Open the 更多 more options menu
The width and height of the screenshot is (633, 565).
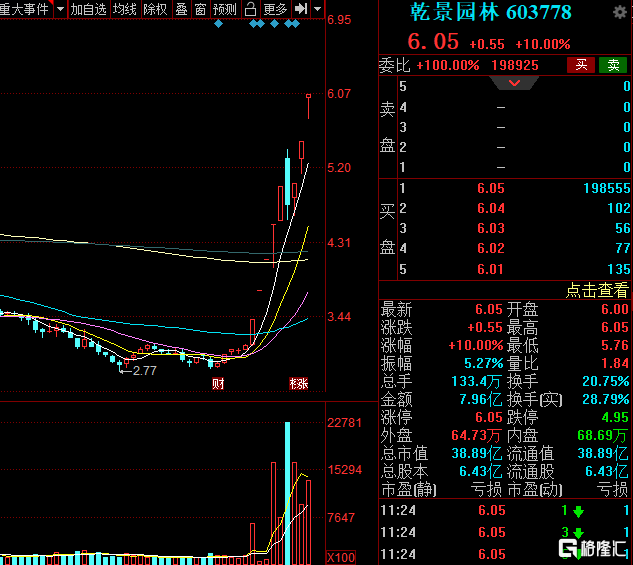(x=275, y=9)
